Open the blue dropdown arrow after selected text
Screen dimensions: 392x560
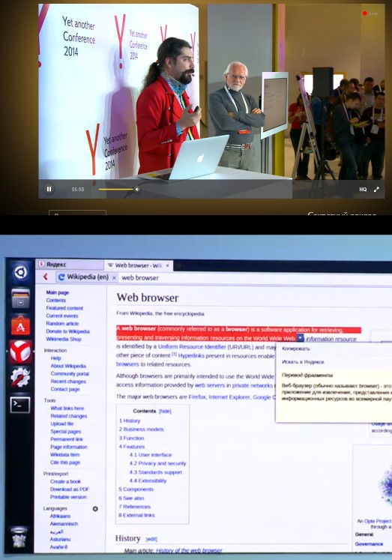pyautogui.click(x=301, y=338)
